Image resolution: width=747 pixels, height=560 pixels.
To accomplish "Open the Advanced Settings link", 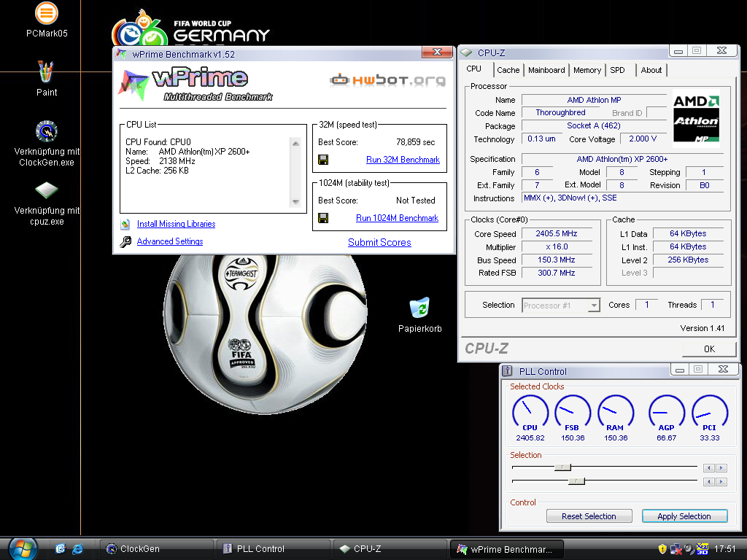I will [x=169, y=241].
